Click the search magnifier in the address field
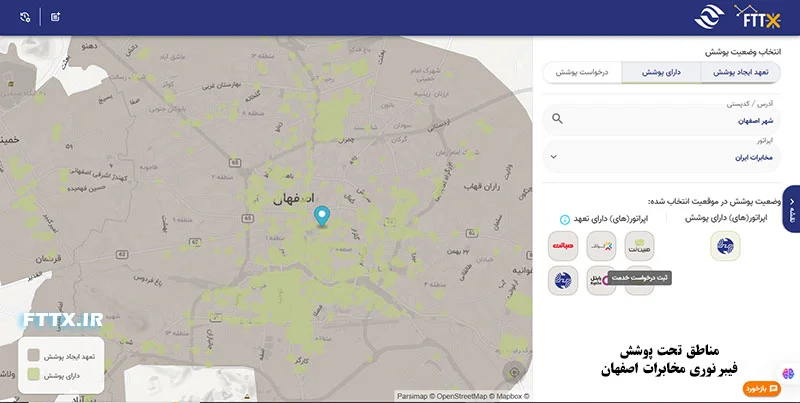Image resolution: width=800 pixels, height=403 pixels. coord(557,119)
